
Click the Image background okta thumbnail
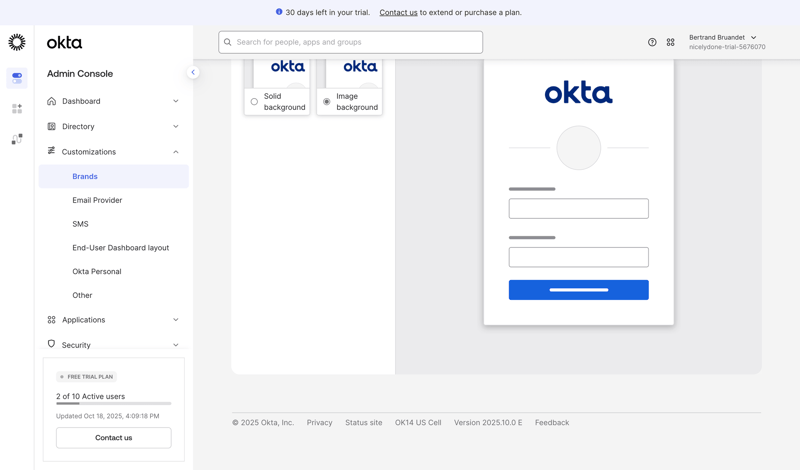coord(349,73)
